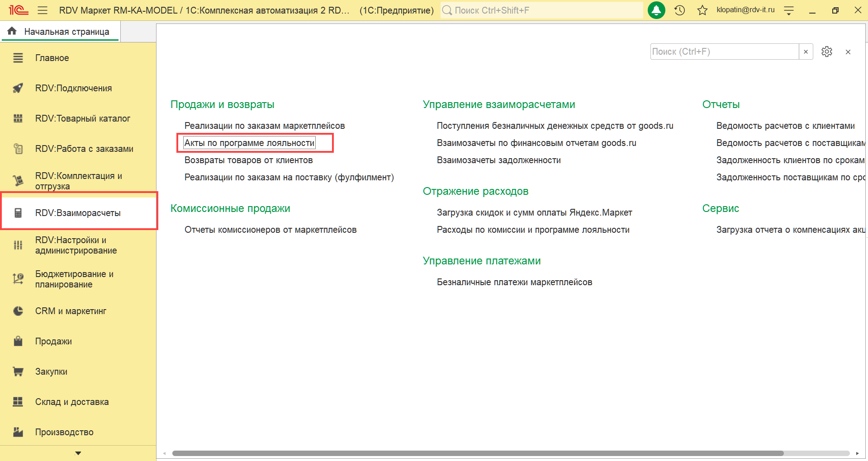Viewport: 868px width, 461px height.
Task: Click the scrollbar right arrow
Action: (x=857, y=453)
